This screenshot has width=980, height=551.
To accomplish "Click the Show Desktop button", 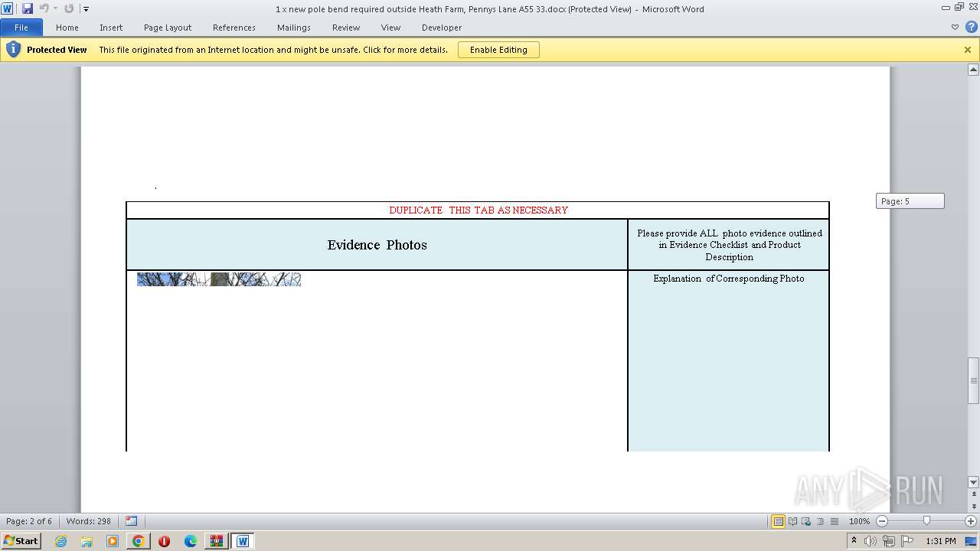I will pos(971,541).
